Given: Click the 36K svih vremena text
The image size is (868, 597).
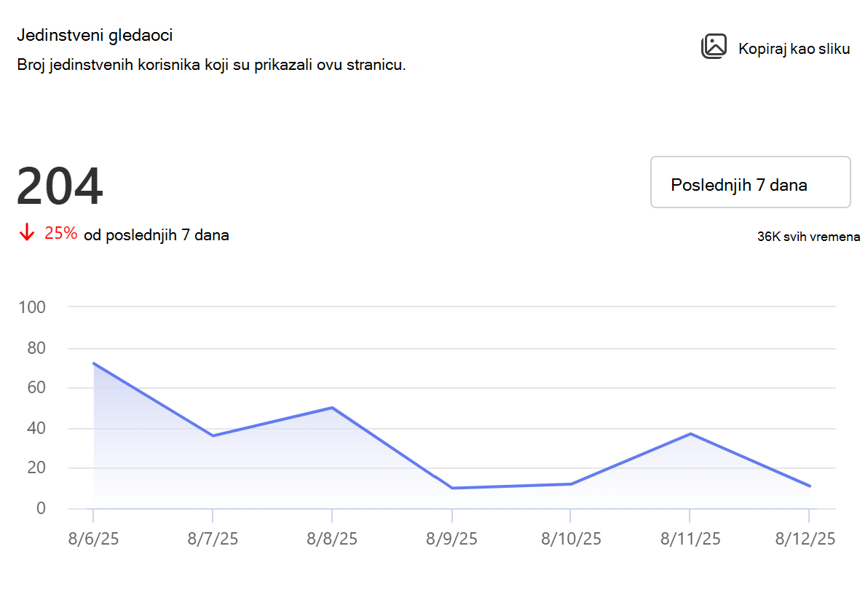Looking at the screenshot, I should [808, 237].
